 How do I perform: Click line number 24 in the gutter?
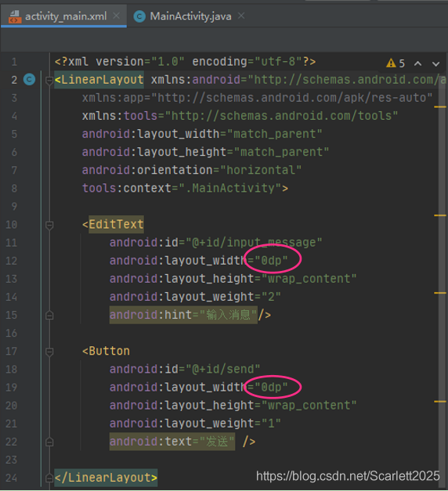point(12,478)
